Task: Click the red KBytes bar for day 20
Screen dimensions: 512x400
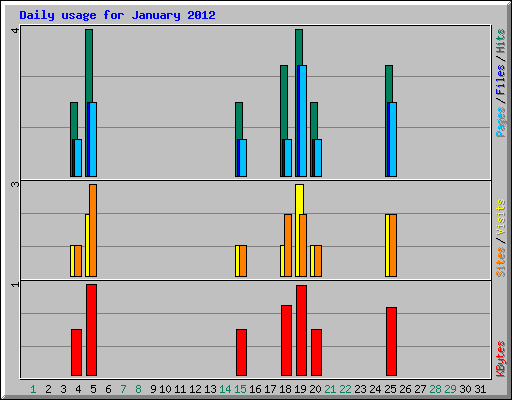Action: tap(316, 352)
